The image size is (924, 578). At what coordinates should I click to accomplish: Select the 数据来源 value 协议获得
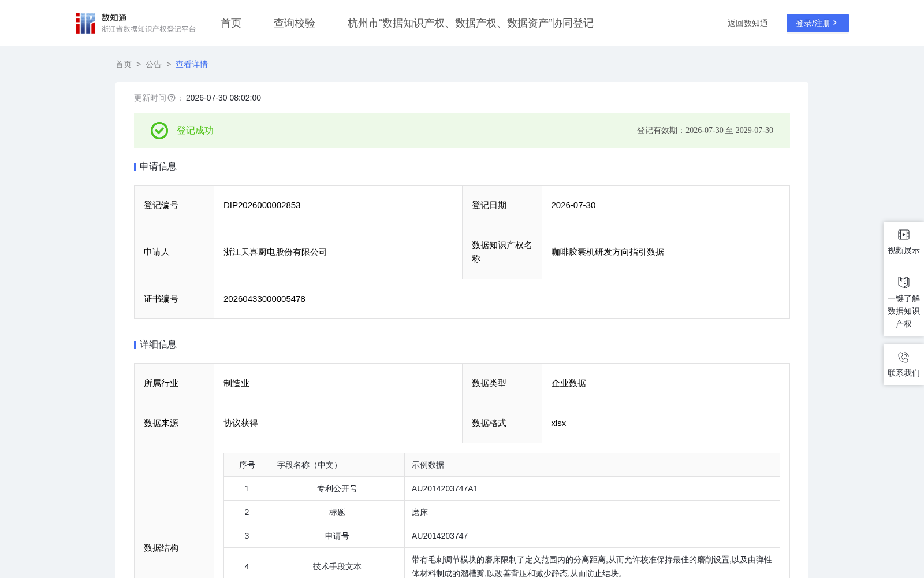click(241, 423)
